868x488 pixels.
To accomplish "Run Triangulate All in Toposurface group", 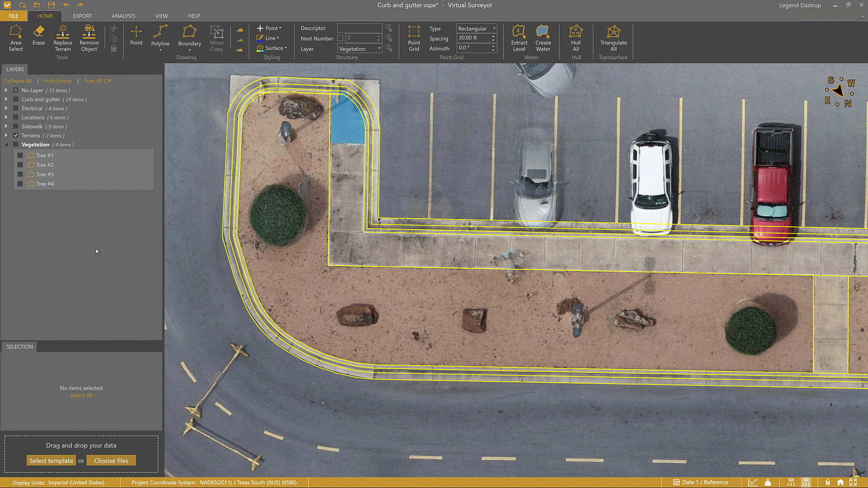I will pos(613,38).
